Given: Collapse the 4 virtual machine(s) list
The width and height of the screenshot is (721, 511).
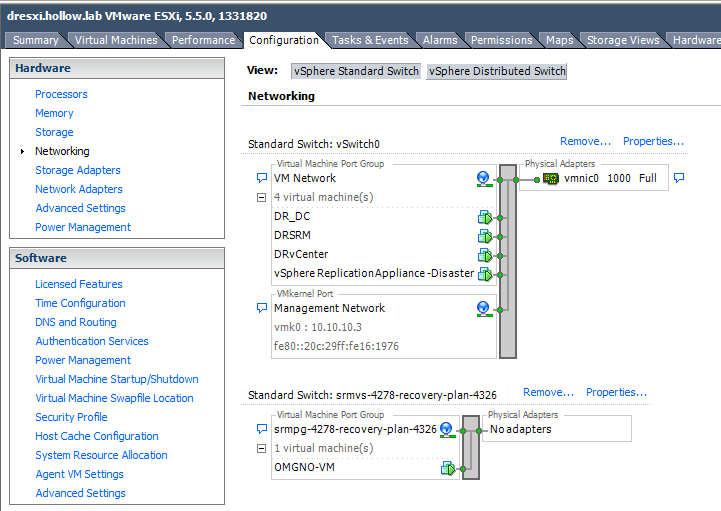Looking at the screenshot, I should point(262,197).
